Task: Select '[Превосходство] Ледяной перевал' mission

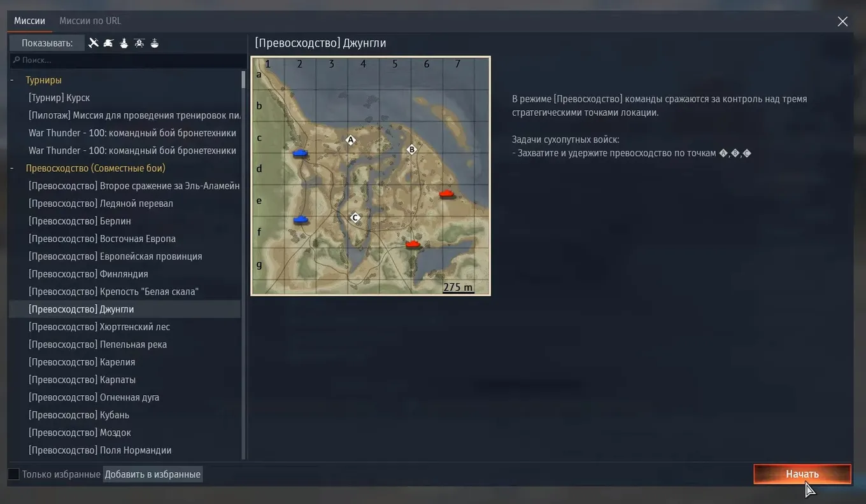Action: (125, 204)
